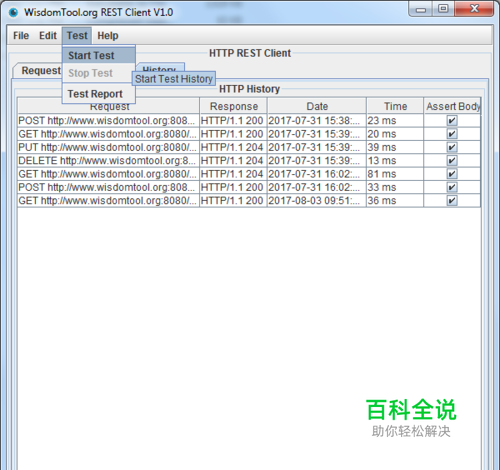Toggle Assert Body checkbox for the 20 ms row
Viewport: 500px width, 470px height.
[452, 134]
